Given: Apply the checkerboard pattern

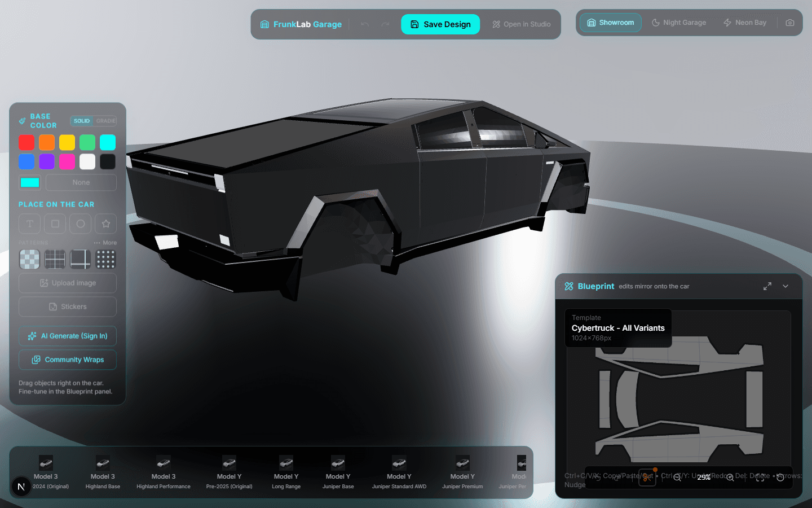Looking at the screenshot, I should coord(30,259).
